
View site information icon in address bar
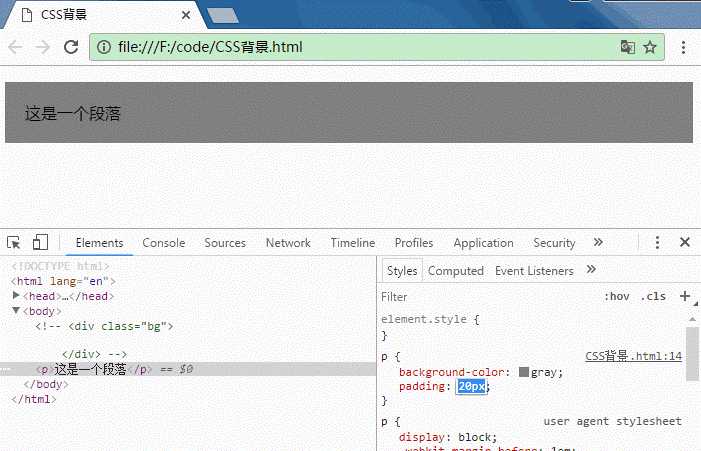pyautogui.click(x=104, y=47)
